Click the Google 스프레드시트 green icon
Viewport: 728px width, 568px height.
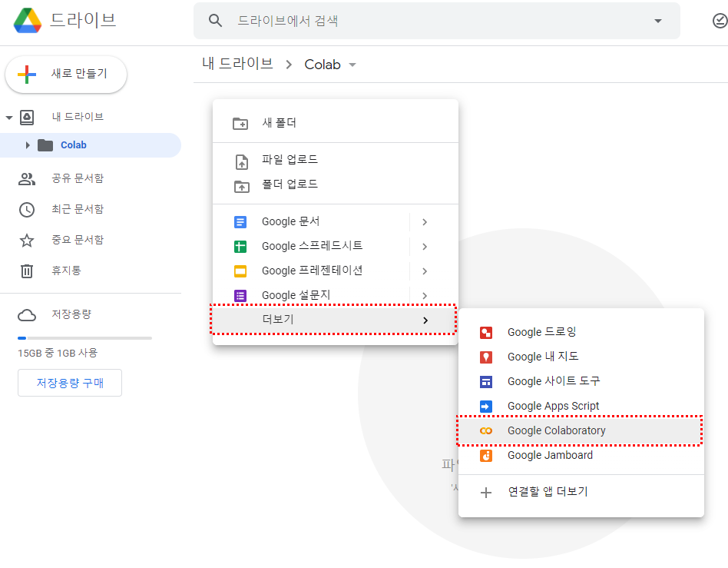point(240,247)
